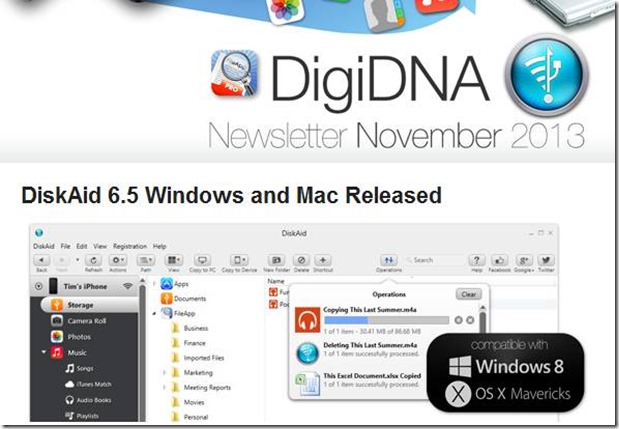
Task: Select Documents in the storage tree
Action: coord(183,298)
